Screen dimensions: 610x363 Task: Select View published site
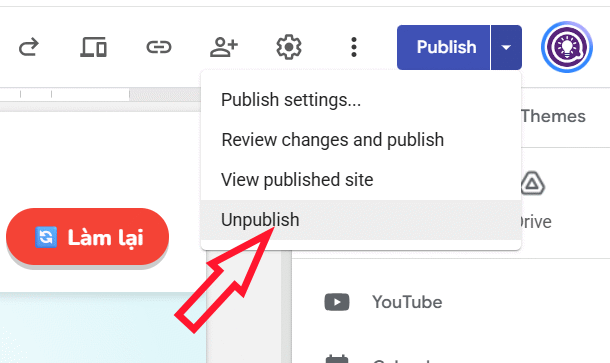point(361,180)
